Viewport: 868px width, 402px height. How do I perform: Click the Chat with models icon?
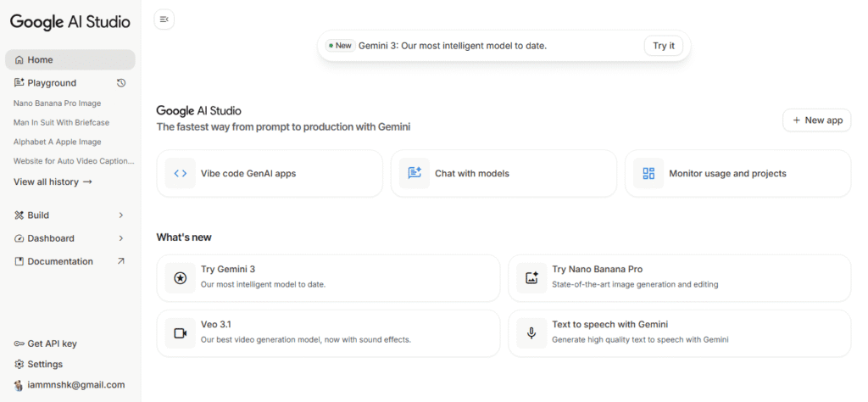[415, 173]
